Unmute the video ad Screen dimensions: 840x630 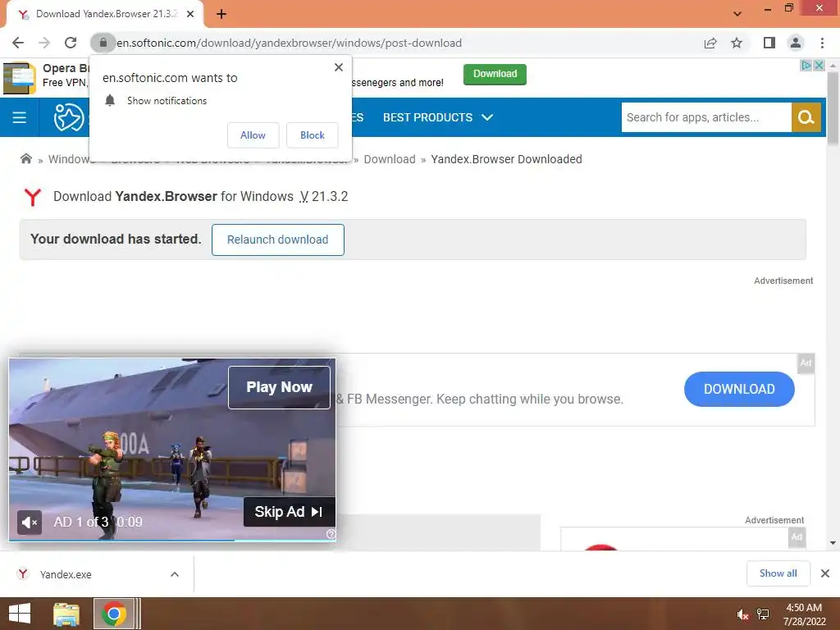[x=29, y=522]
